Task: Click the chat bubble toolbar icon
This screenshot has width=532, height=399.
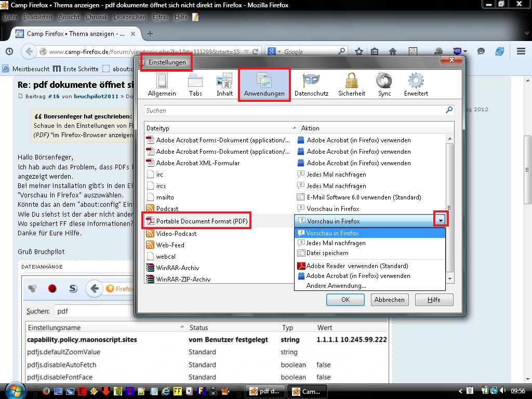Action: [481, 51]
